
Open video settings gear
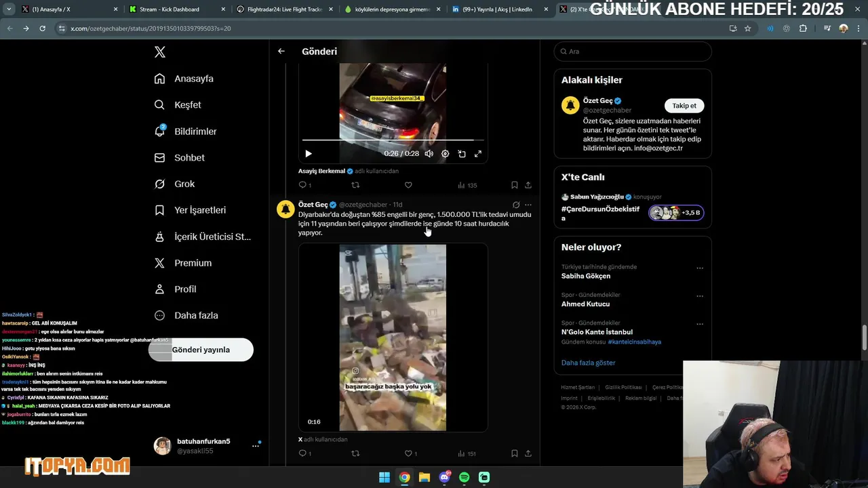pos(445,154)
